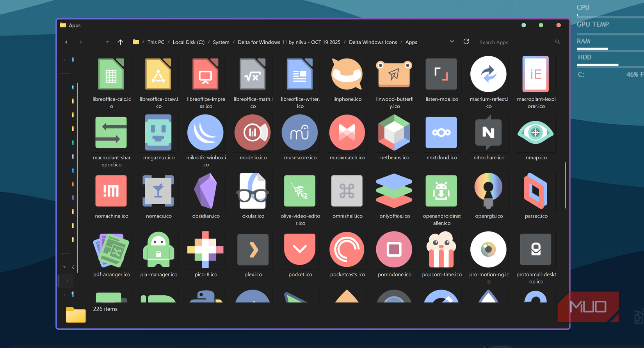
Task: Click the protonmail-desktop.ico icon
Action: [x=536, y=250]
